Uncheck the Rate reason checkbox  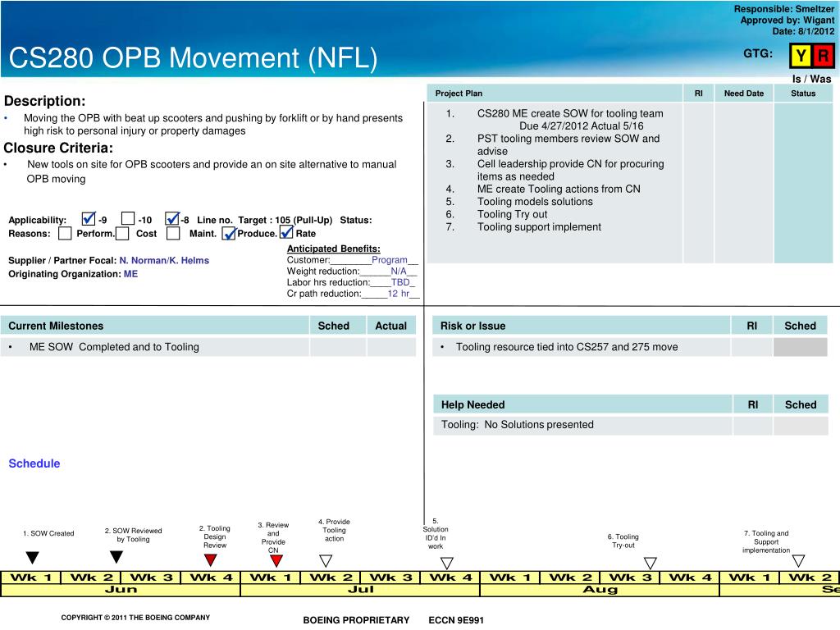tap(286, 232)
